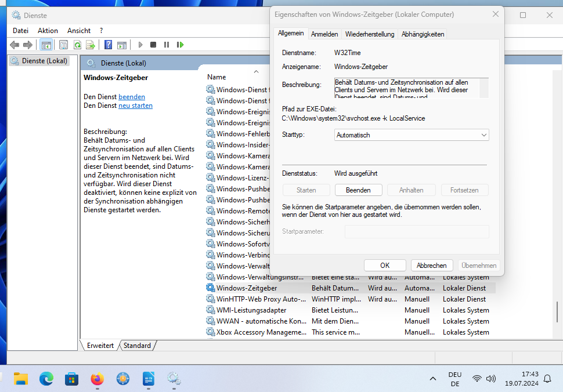Screen dimensions: 563x392
Task: Launch Microsoft Edge from the taskbar
Action: click(x=46, y=379)
